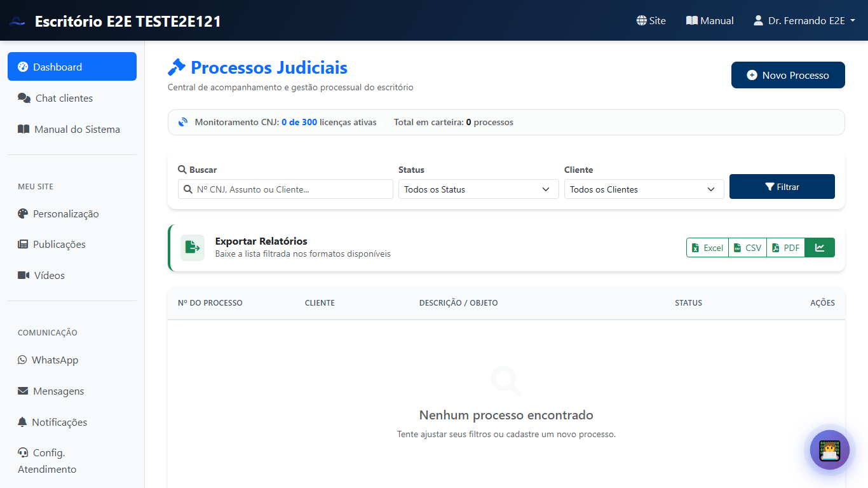Open the Site link in header
868x488 pixels.
point(651,20)
